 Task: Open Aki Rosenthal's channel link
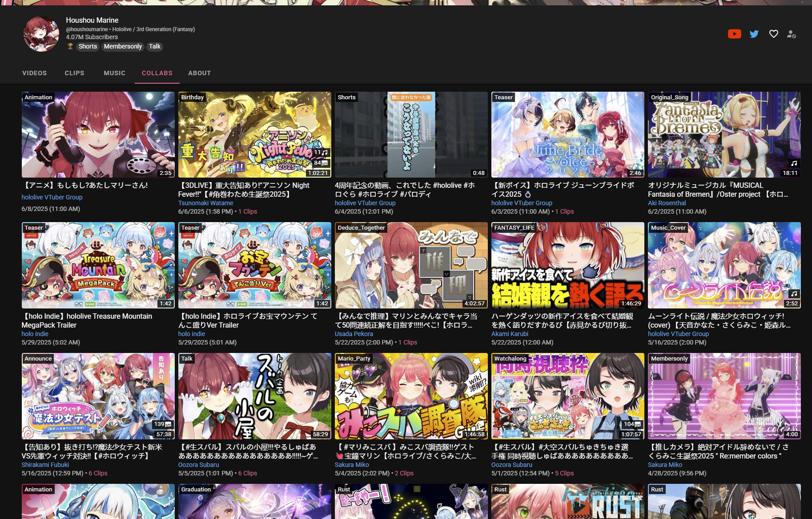click(667, 203)
